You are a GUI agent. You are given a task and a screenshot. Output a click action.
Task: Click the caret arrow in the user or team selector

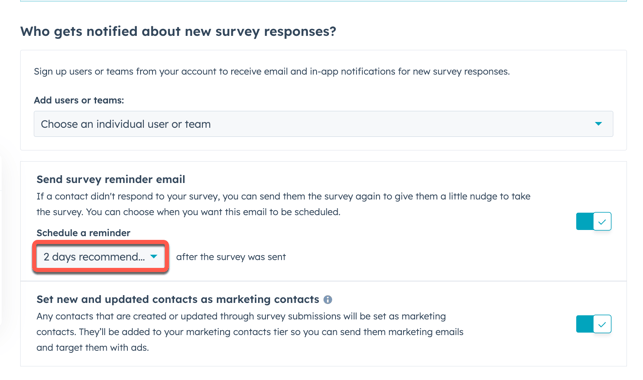click(598, 124)
